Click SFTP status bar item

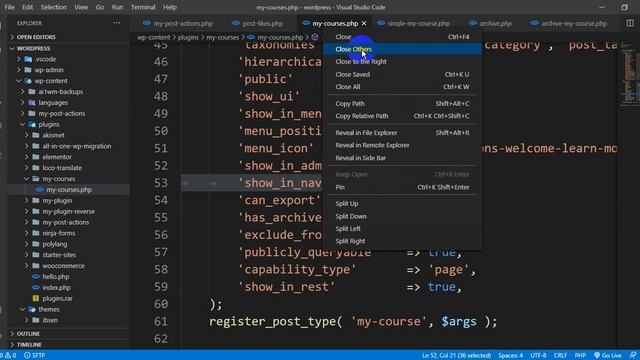(x=35, y=355)
